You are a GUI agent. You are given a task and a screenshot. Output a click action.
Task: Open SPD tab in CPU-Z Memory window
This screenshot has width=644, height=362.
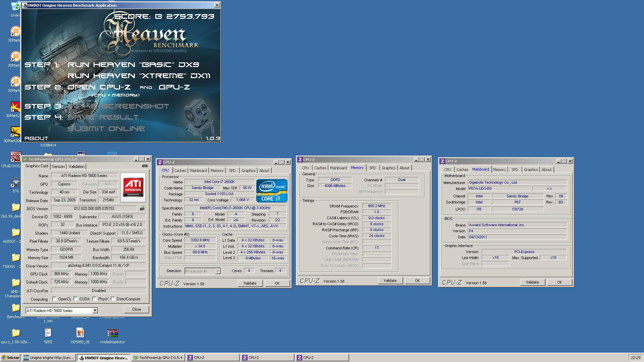click(373, 168)
